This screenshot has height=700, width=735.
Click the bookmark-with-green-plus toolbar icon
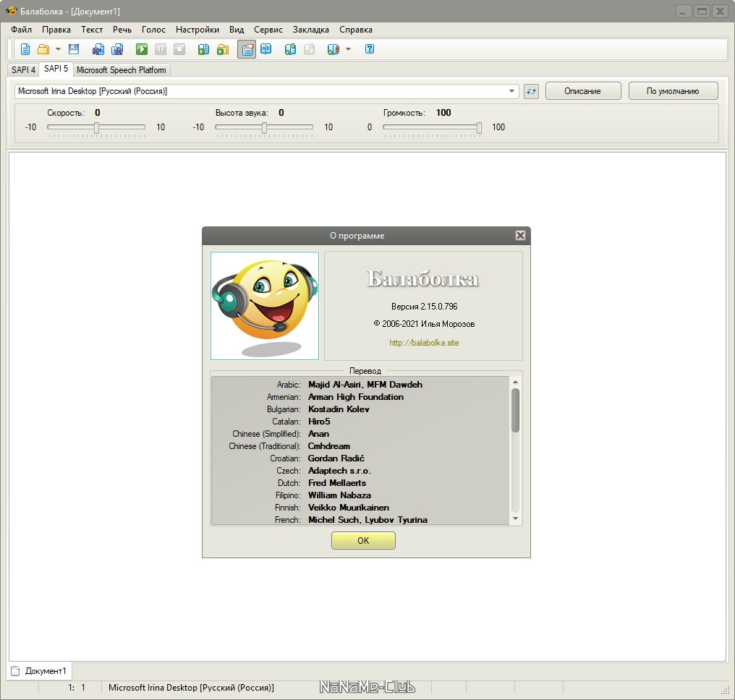pyautogui.click(x=290, y=49)
